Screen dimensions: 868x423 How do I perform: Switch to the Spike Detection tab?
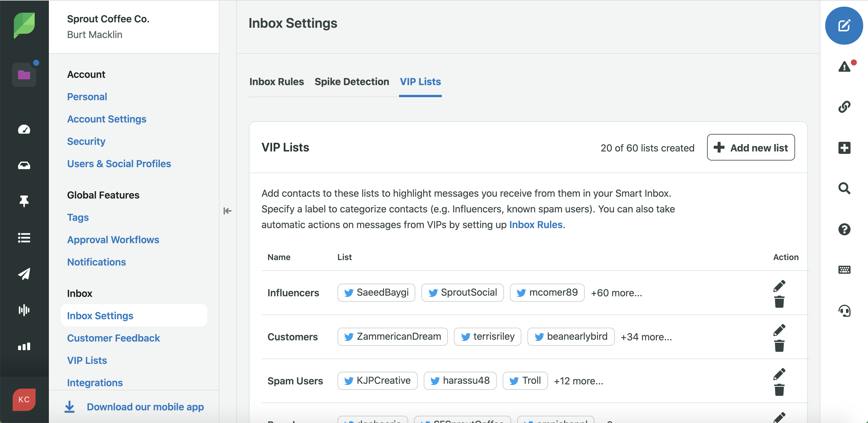pyautogui.click(x=351, y=82)
